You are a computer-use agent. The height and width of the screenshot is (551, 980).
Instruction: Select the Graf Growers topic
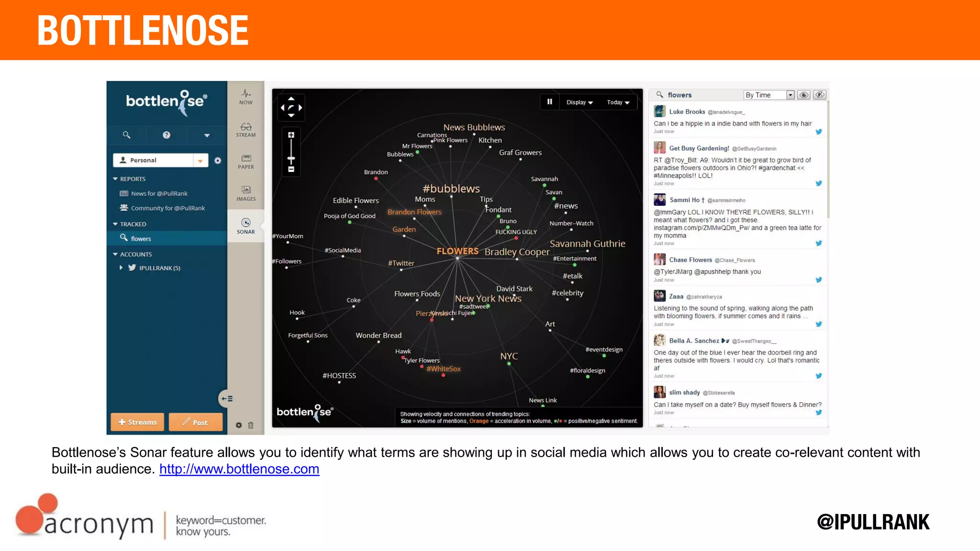(520, 153)
